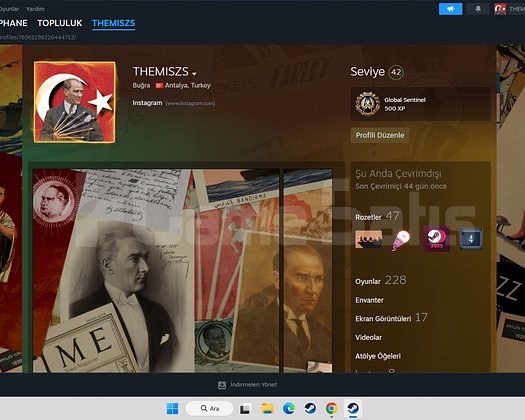The height and width of the screenshot is (420, 525).
Task: Click the Şu Anda Çevrimdışı status text
Action: 398,173
